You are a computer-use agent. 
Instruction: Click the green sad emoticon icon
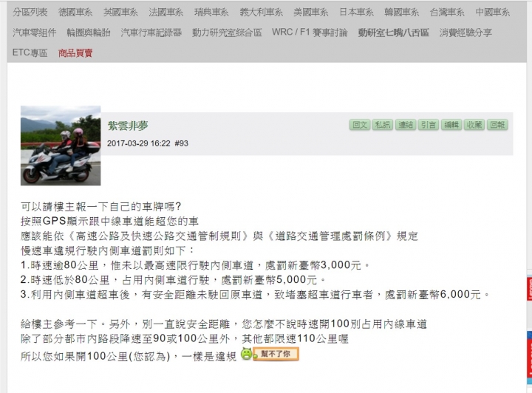pyautogui.click(x=247, y=354)
